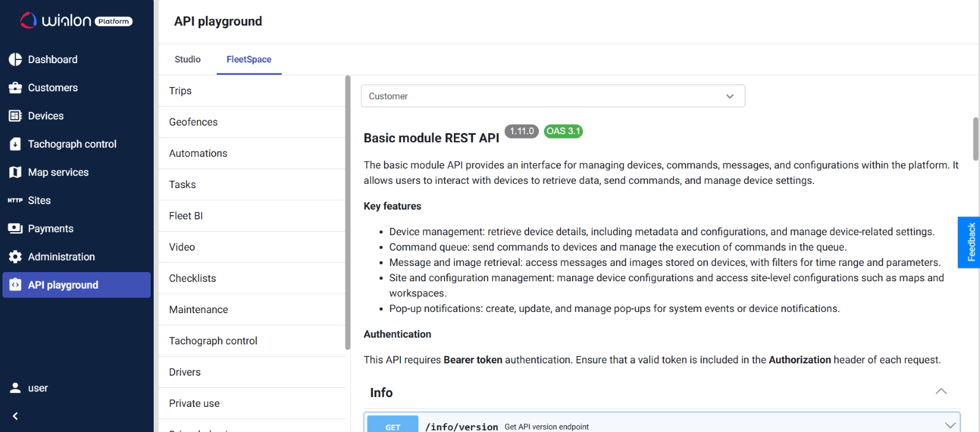Click the Tachograph control sidebar icon
This screenshot has width=980, height=432.
(x=15, y=144)
